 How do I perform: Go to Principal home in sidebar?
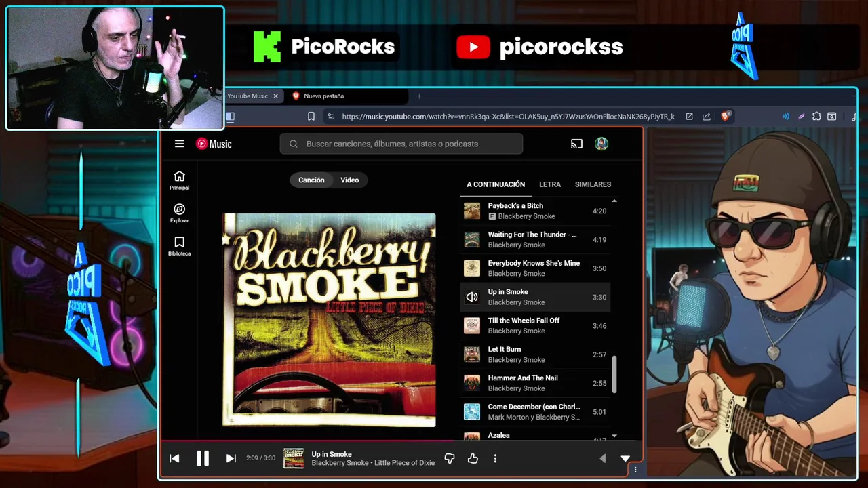179,180
